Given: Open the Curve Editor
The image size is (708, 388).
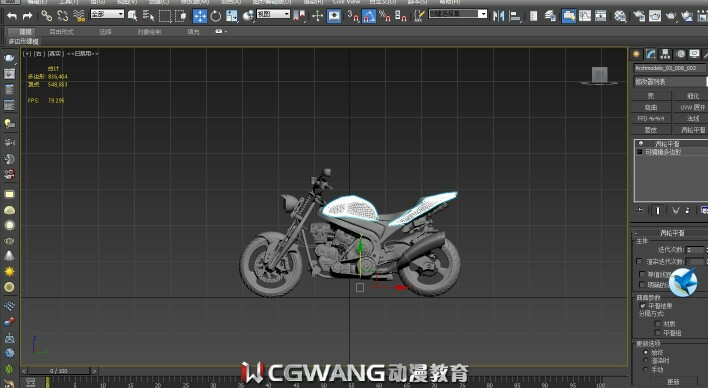Looking at the screenshot, I should click(x=585, y=16).
